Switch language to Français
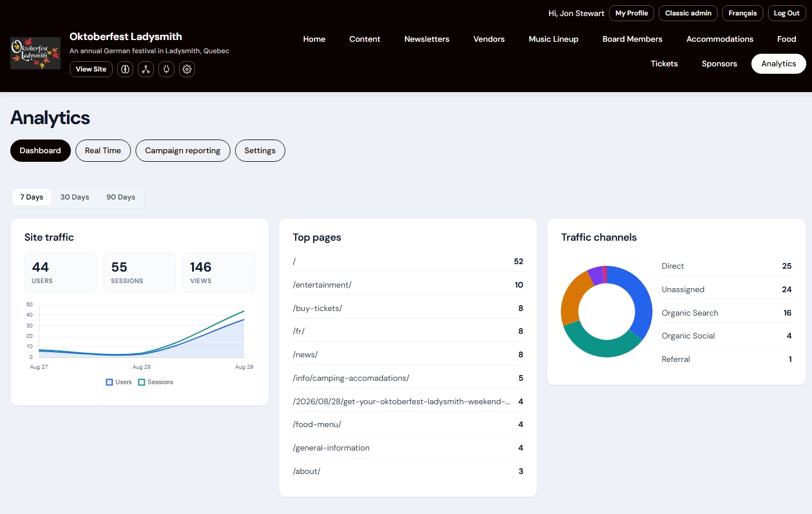 click(742, 13)
